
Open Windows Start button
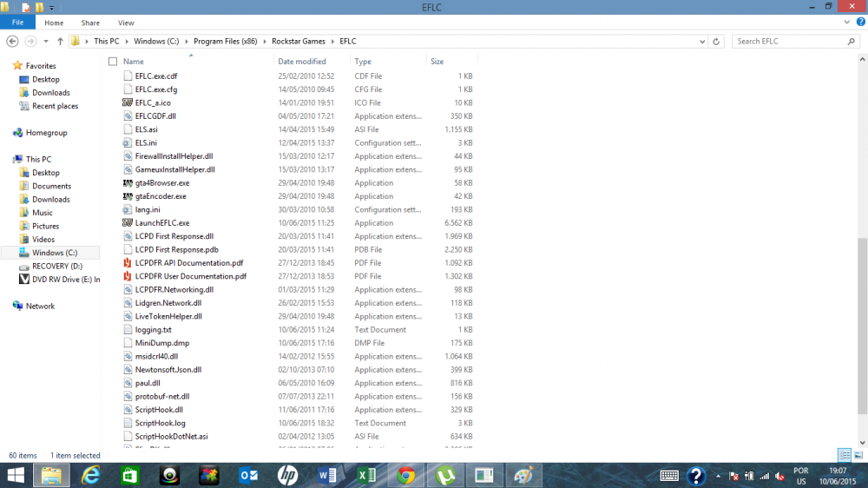(16, 476)
